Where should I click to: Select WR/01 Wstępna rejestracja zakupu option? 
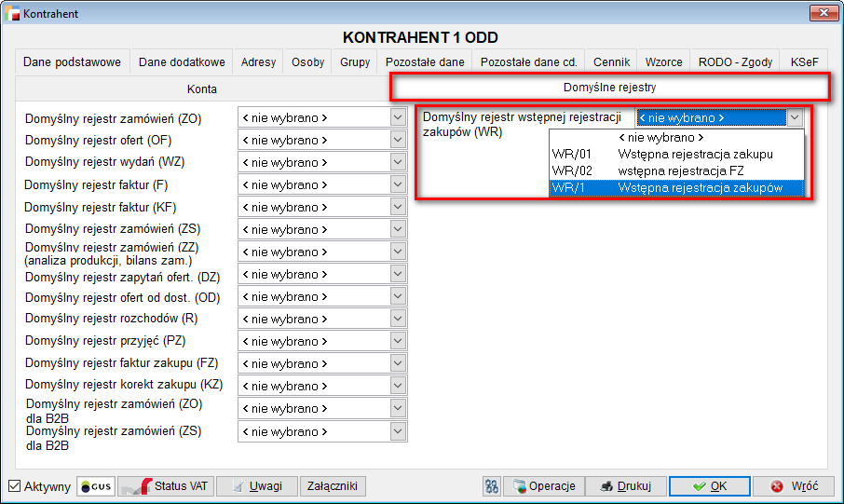(x=675, y=154)
